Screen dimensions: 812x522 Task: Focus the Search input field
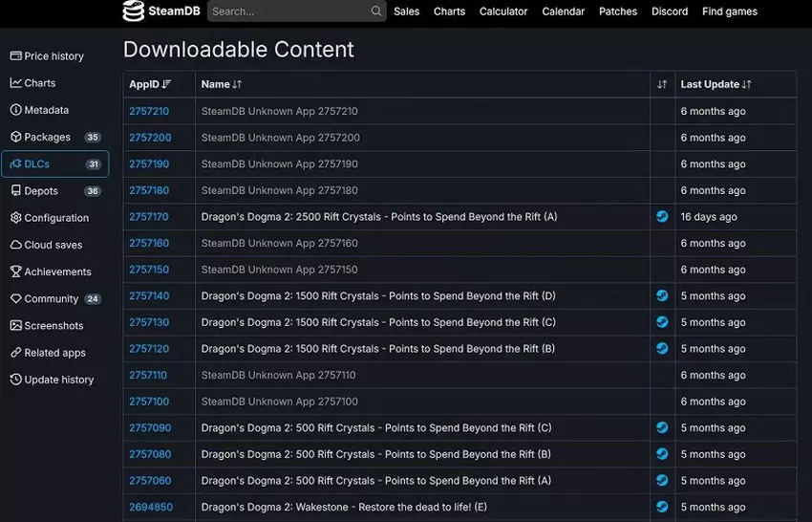pos(287,11)
